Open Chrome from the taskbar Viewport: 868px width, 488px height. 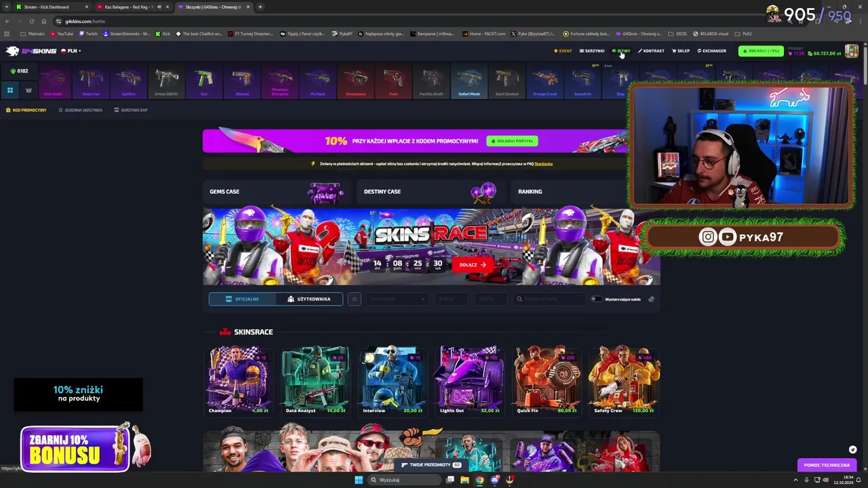pyautogui.click(x=479, y=480)
